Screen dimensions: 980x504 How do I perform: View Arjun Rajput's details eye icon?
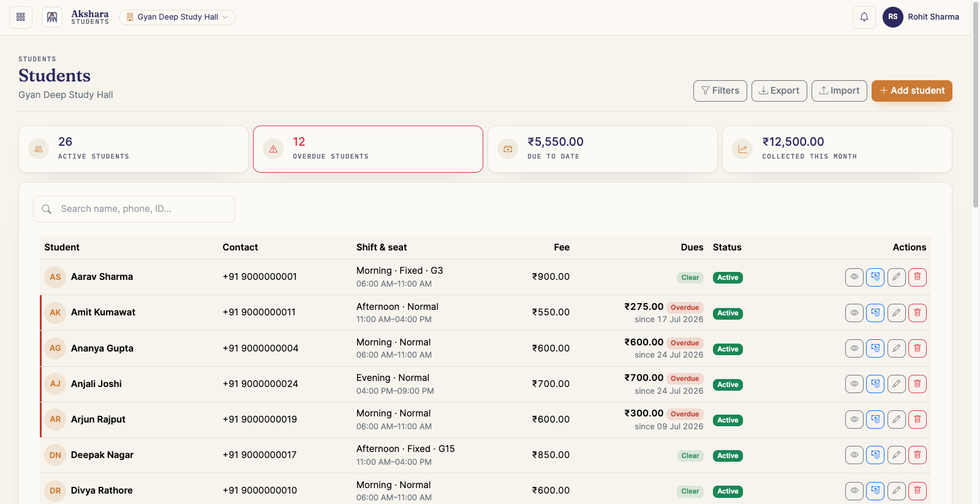tap(854, 419)
